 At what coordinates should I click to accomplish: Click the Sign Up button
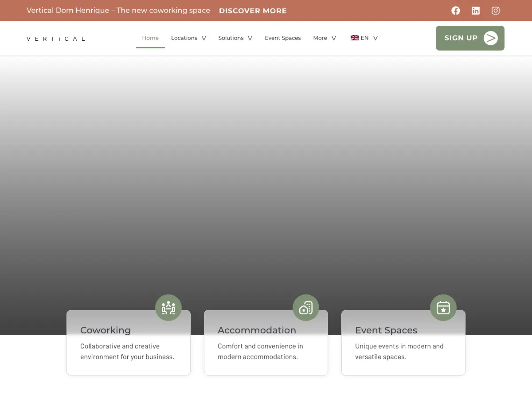470,38
